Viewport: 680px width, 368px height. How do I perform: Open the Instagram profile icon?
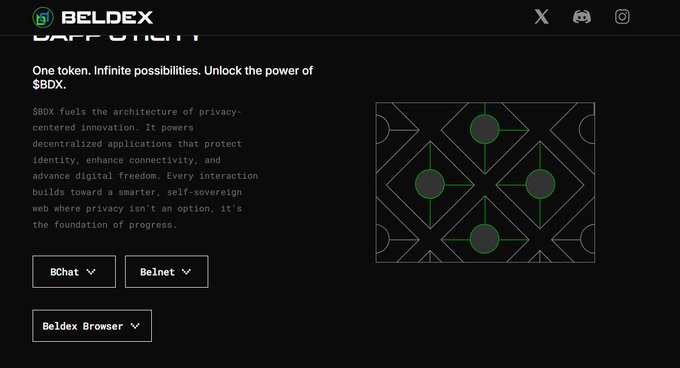click(622, 17)
